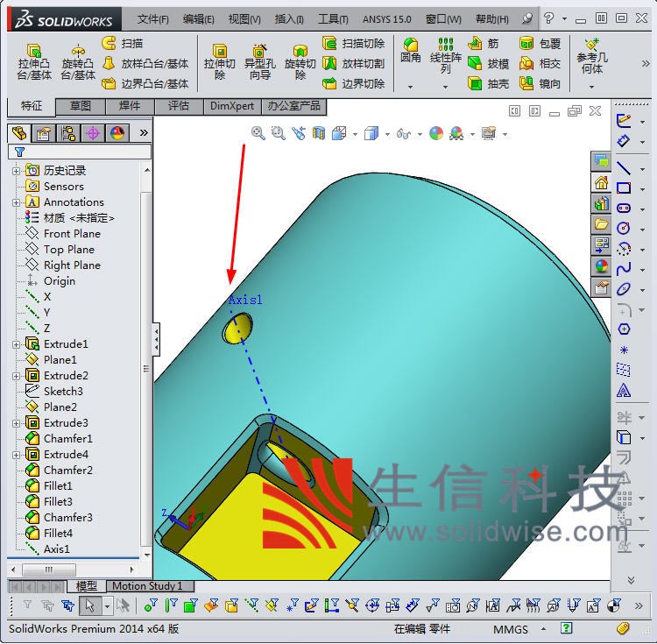Click the 材质 <未指定> material item

[x=69, y=218]
